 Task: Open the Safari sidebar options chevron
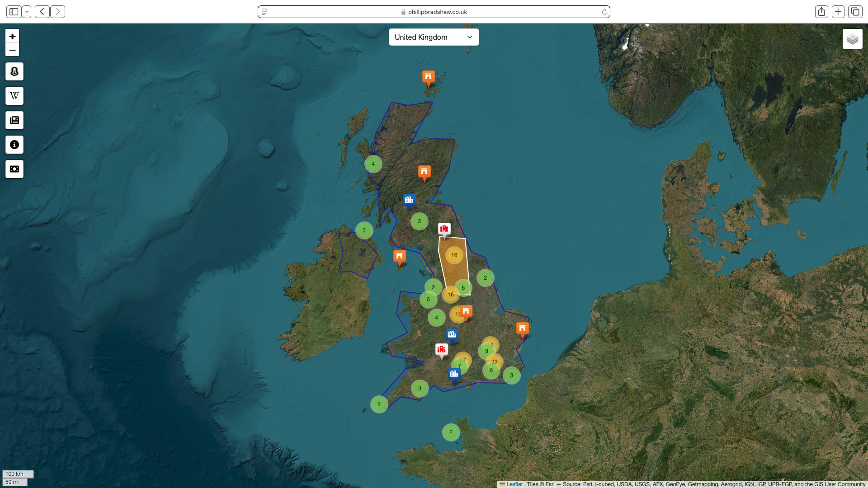[x=27, y=12]
